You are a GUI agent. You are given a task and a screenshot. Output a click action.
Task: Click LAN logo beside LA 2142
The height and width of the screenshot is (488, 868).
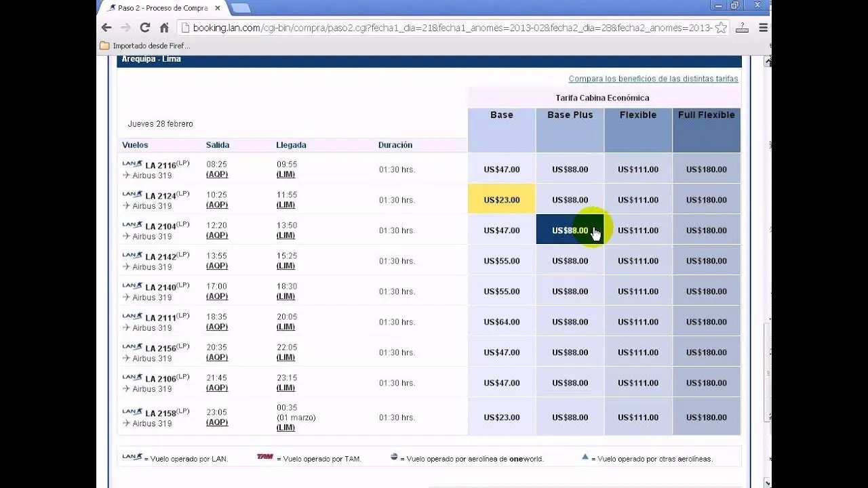[132, 256]
